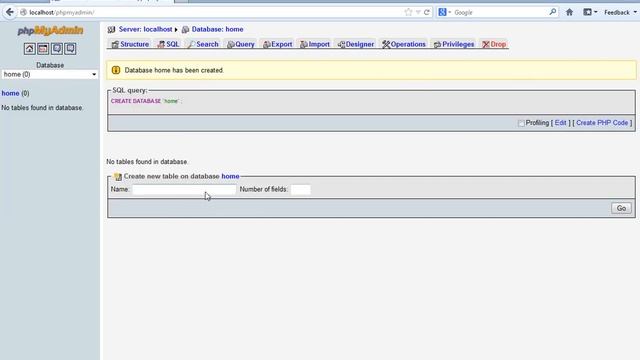640x360 pixels.
Task: Open phpMyAdmin documentation icon
Action: click(x=57, y=49)
